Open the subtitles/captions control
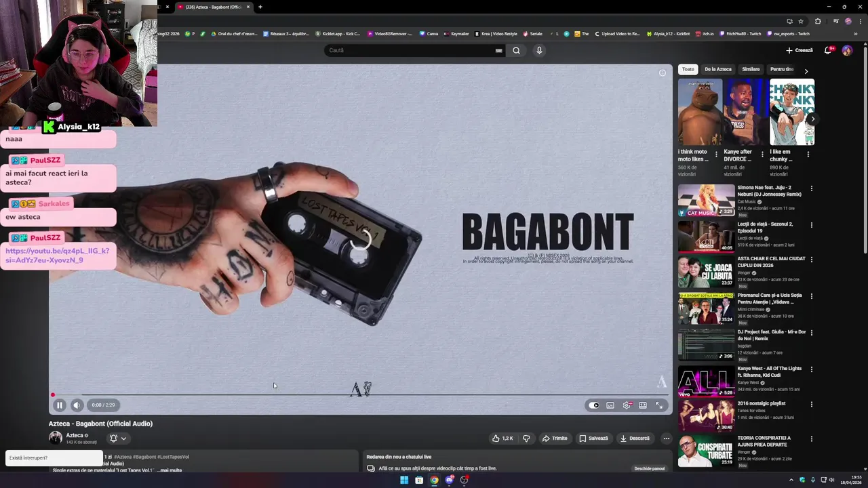 (x=610, y=405)
